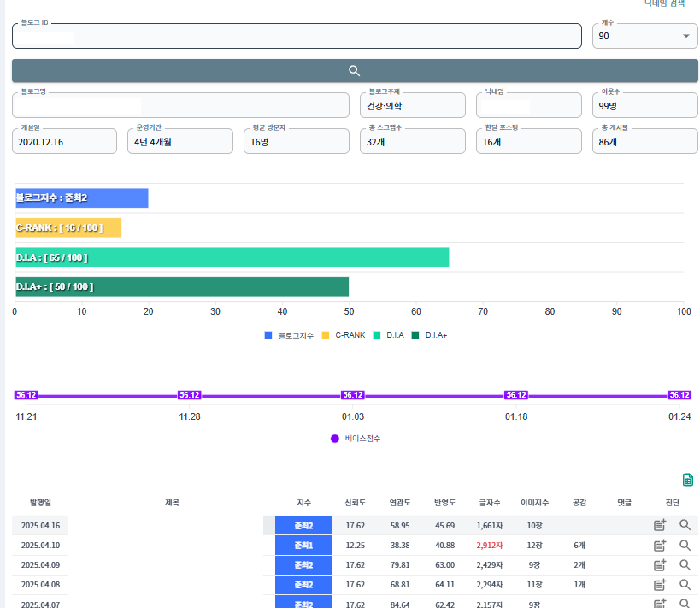
Task: Click the 블로그주제 field showing 건강·의학
Action: tap(413, 105)
